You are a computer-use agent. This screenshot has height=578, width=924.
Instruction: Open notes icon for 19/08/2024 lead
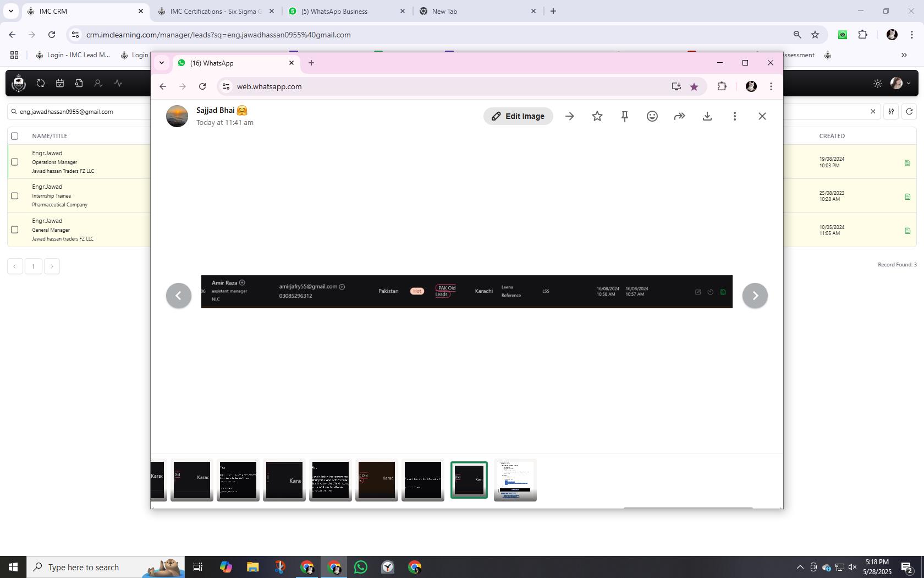[x=908, y=162]
